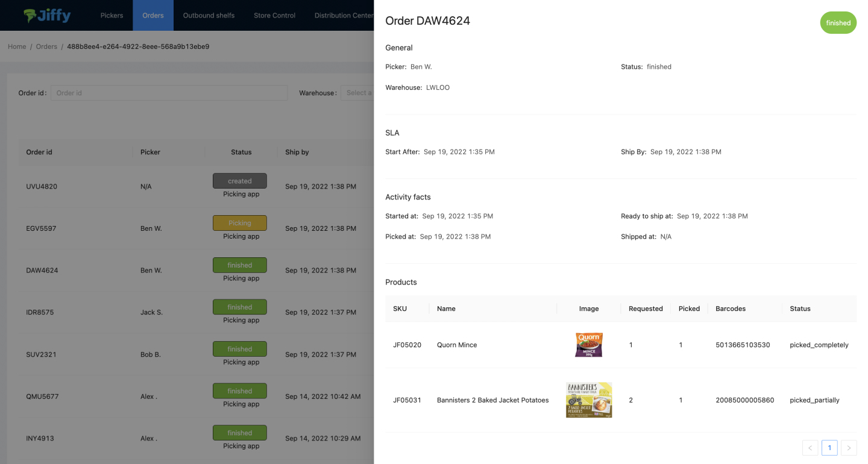Expand the Warehouse select dropdown
The image size is (868, 464).
click(x=358, y=93)
